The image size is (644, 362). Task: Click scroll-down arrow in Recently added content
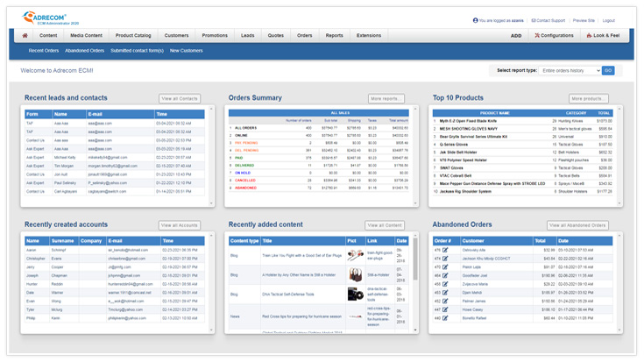coord(415,330)
